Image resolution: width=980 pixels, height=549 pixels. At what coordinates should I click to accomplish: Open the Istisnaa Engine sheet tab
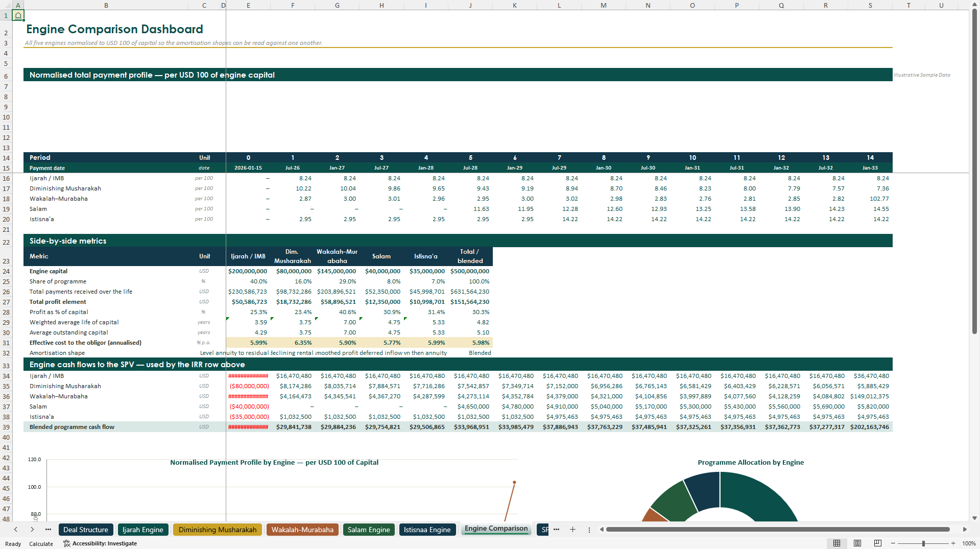click(427, 530)
